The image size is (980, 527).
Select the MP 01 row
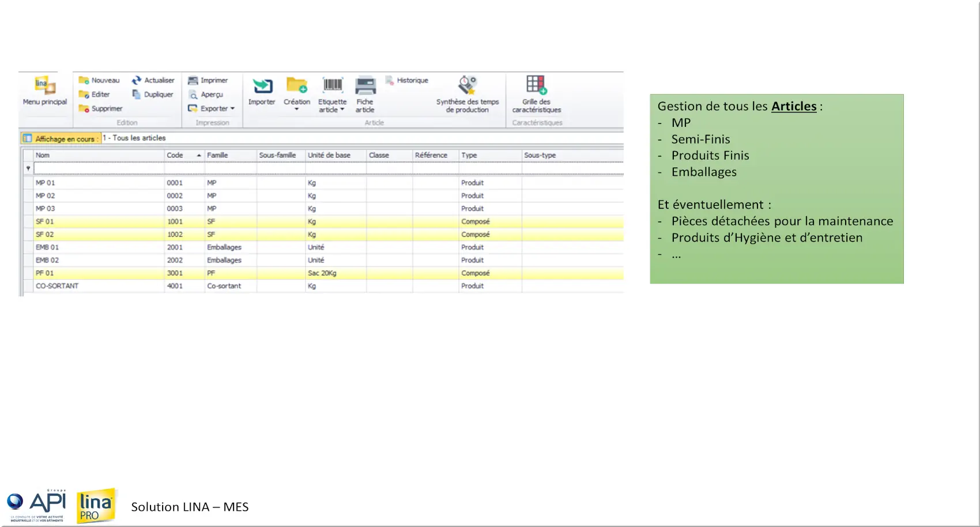tap(323, 183)
